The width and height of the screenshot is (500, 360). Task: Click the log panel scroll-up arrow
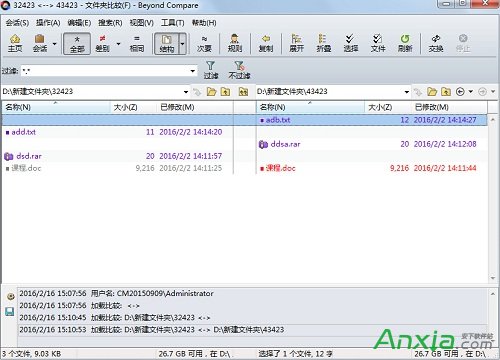pos(493,294)
